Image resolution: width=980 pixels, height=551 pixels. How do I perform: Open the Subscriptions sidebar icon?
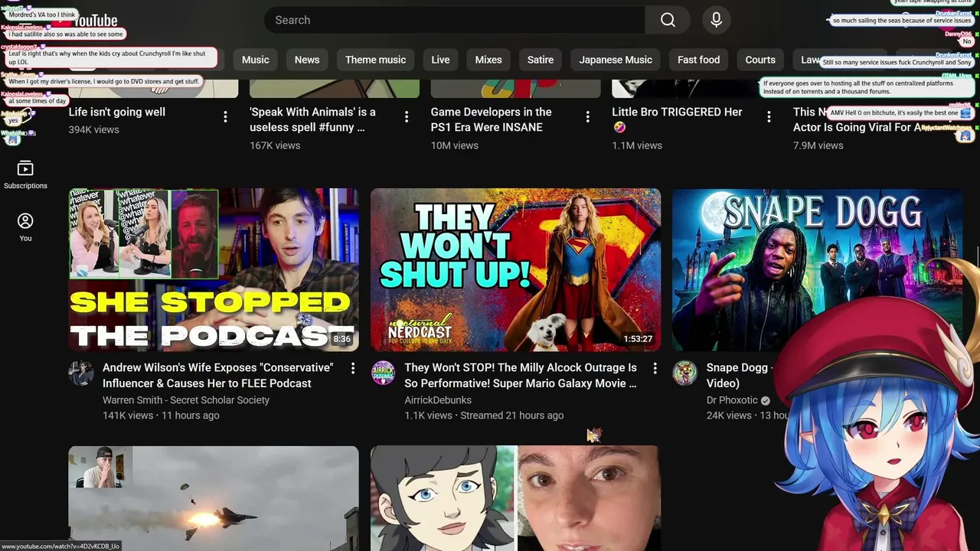(25, 175)
